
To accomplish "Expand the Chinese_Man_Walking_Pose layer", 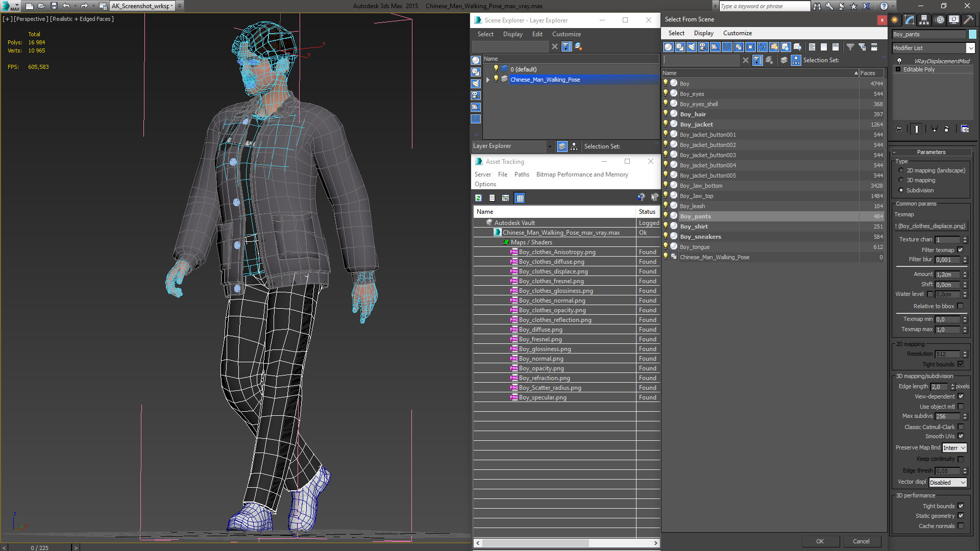I will pyautogui.click(x=488, y=80).
